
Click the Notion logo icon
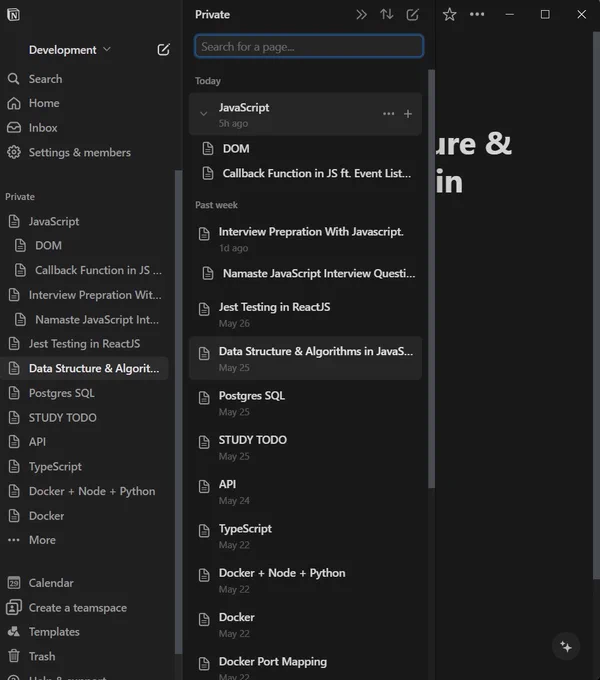click(x=13, y=14)
